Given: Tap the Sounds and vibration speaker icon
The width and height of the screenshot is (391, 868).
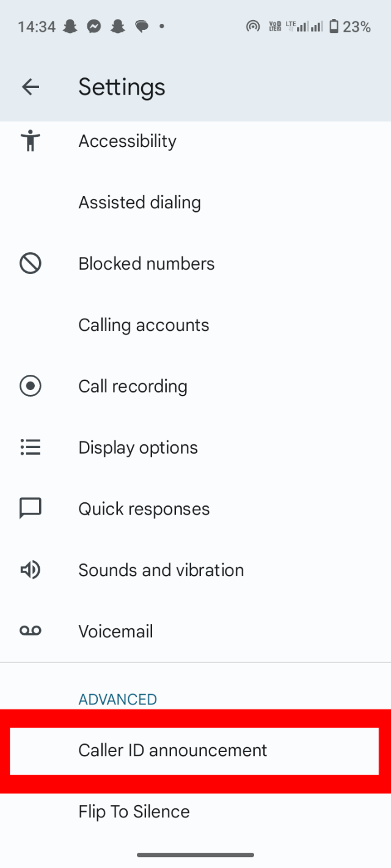Looking at the screenshot, I should [x=30, y=570].
